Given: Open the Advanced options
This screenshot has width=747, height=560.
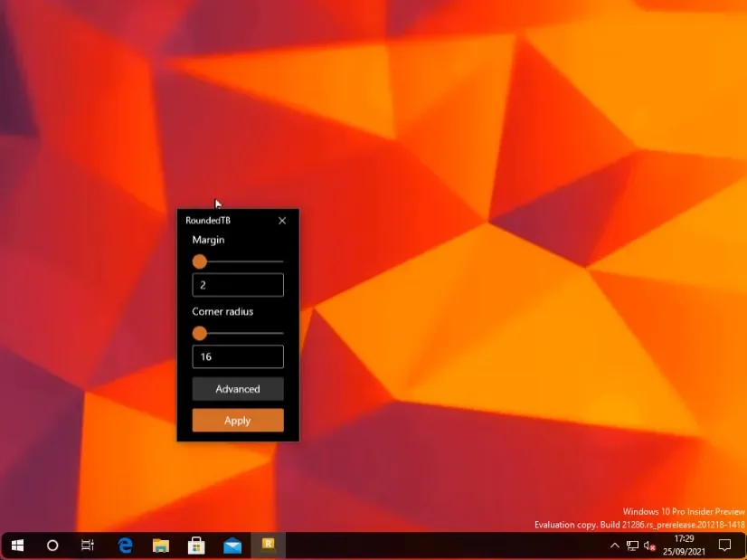Looking at the screenshot, I should pos(238,389).
